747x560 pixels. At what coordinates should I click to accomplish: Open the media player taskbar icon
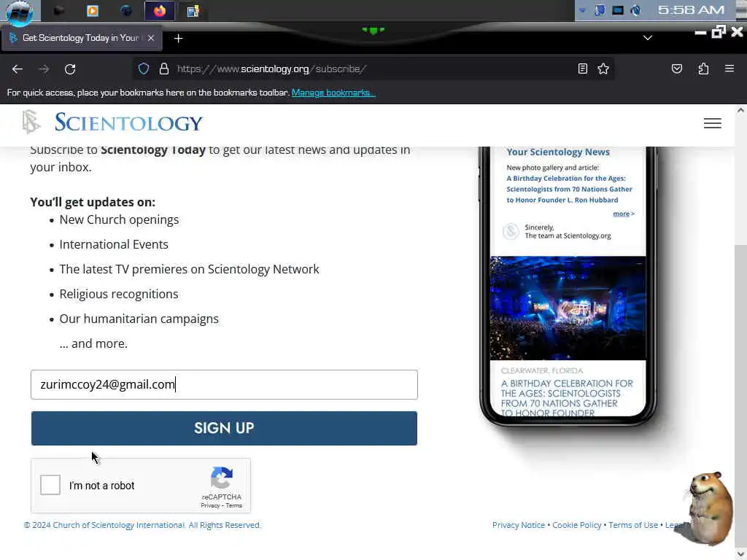point(93,10)
